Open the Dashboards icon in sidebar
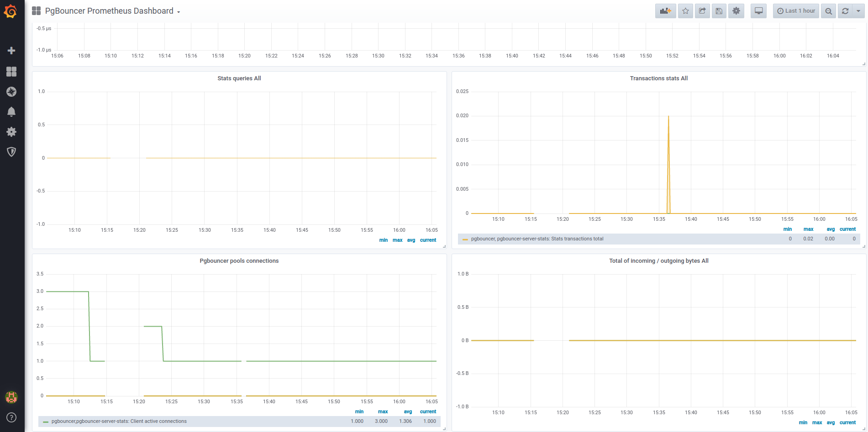 [11, 72]
